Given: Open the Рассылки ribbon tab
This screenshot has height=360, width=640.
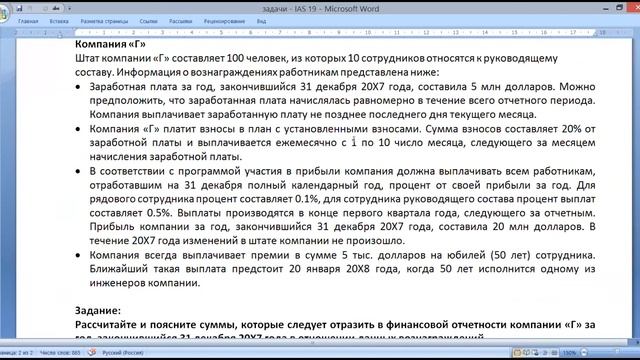Looking at the screenshot, I should pos(180,21).
